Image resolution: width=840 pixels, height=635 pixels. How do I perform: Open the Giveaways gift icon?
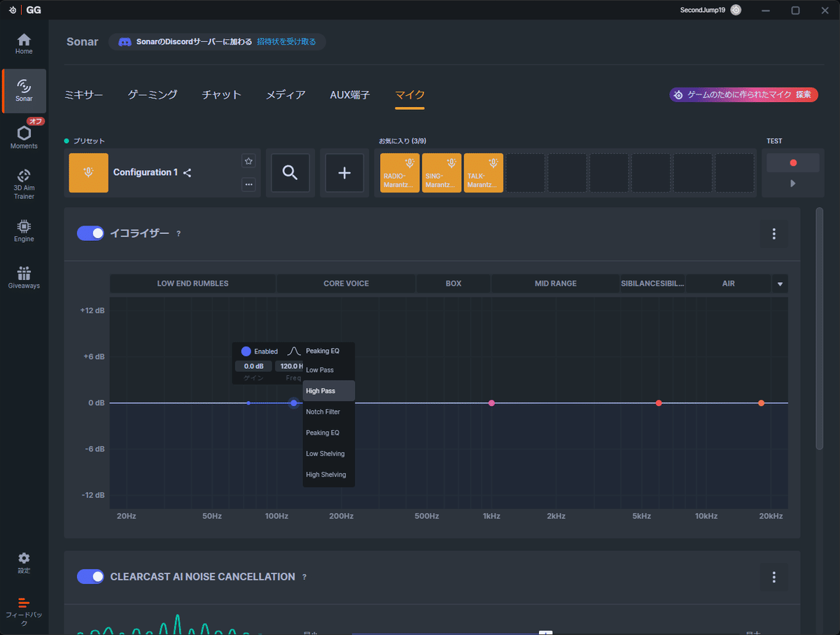(24, 277)
